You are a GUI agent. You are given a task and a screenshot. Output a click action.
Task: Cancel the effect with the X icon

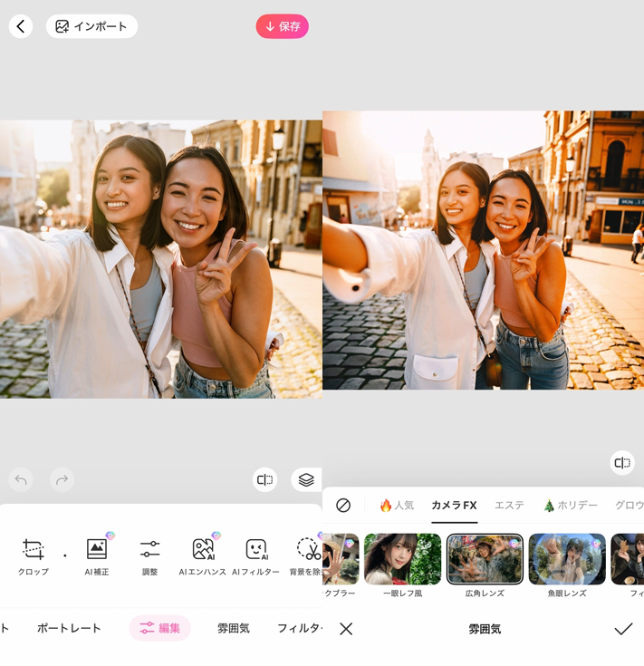[346, 629]
